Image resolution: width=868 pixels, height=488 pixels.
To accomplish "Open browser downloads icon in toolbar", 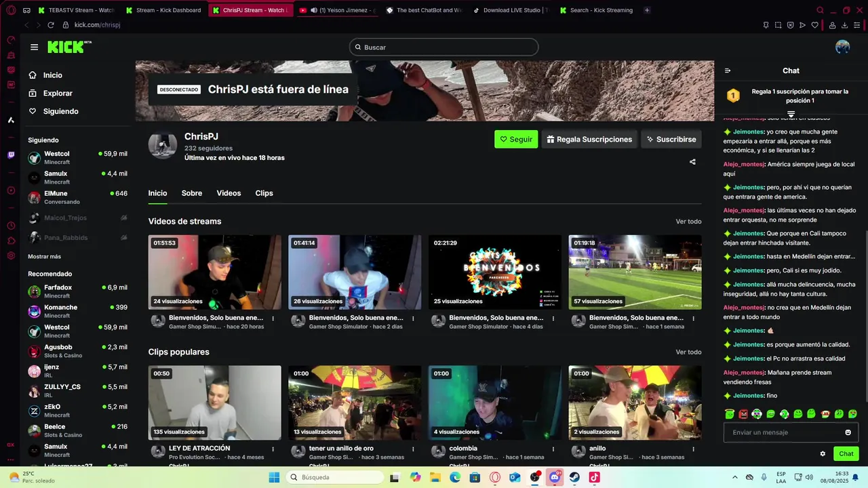I will tap(845, 25).
